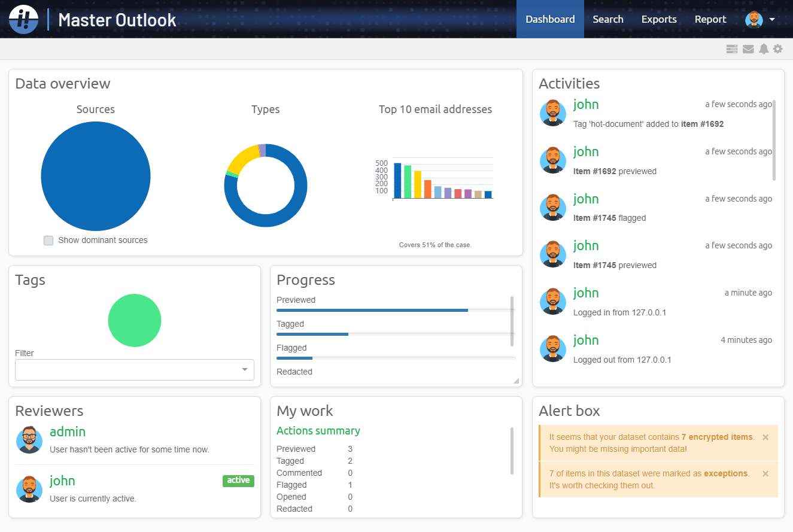Close the exceptions alert message
The width and height of the screenshot is (793, 532).
[765, 473]
